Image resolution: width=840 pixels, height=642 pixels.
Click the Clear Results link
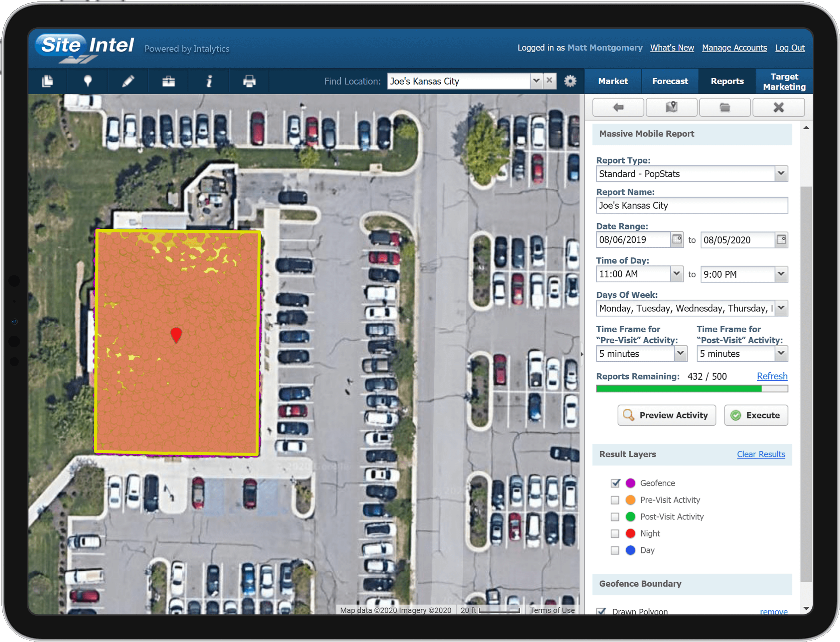click(x=761, y=454)
